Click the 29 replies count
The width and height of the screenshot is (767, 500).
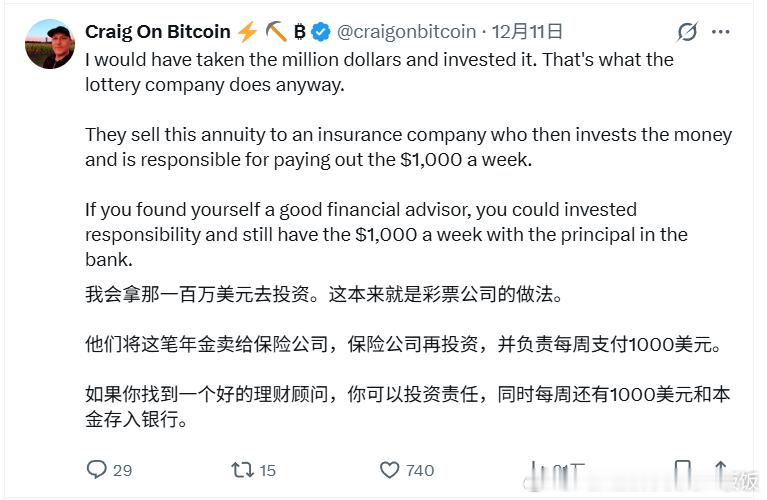122,470
